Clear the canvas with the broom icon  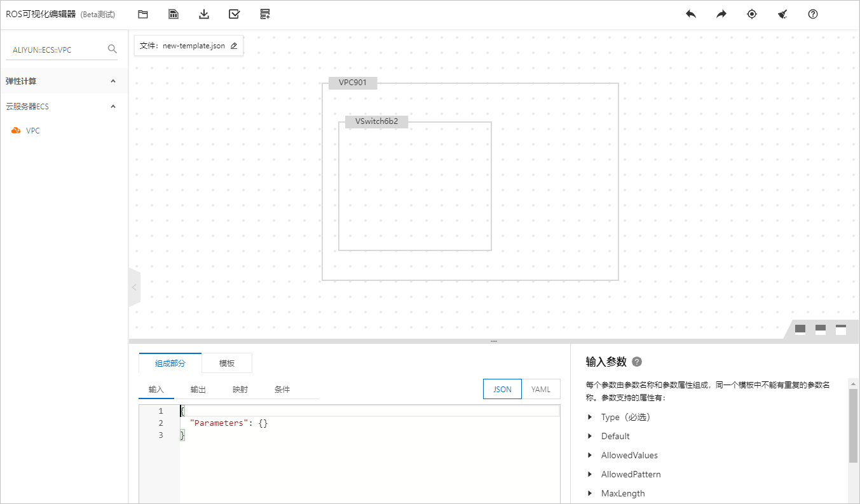782,14
